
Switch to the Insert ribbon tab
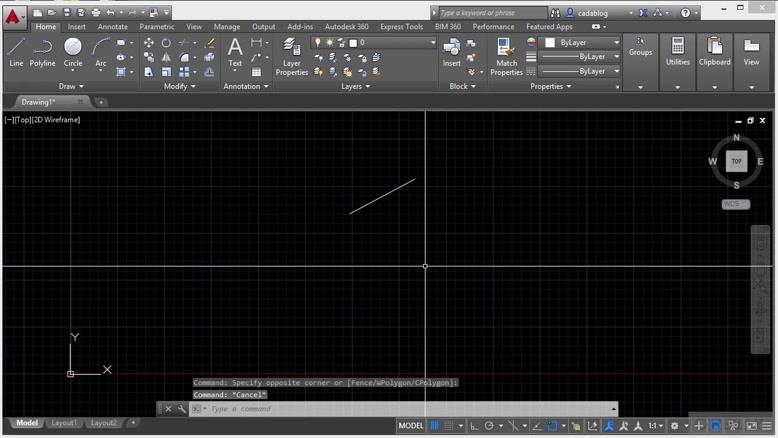click(x=76, y=27)
